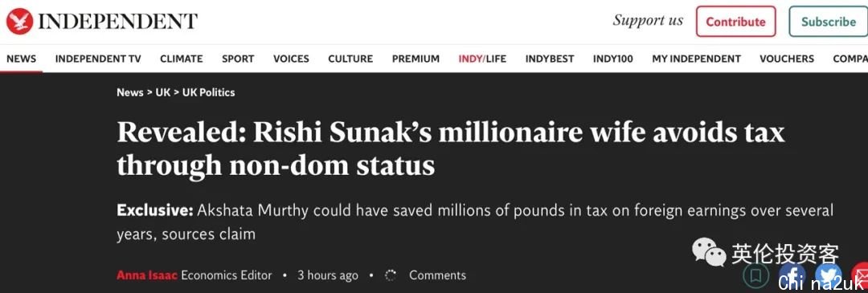
Task: Click the Subscribe button
Action: click(829, 22)
